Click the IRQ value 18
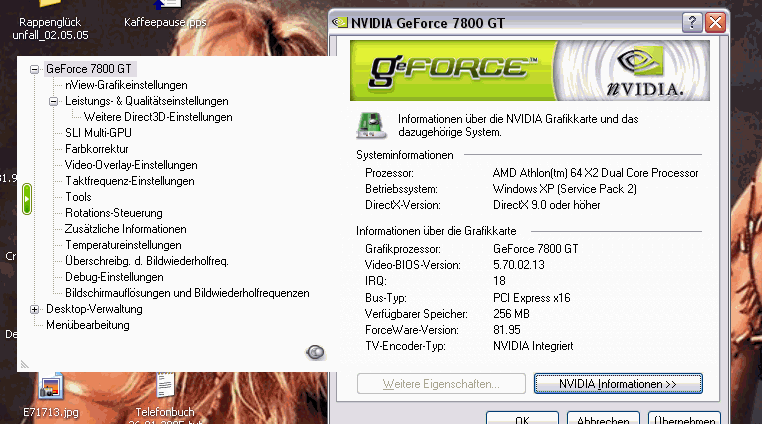 499,281
